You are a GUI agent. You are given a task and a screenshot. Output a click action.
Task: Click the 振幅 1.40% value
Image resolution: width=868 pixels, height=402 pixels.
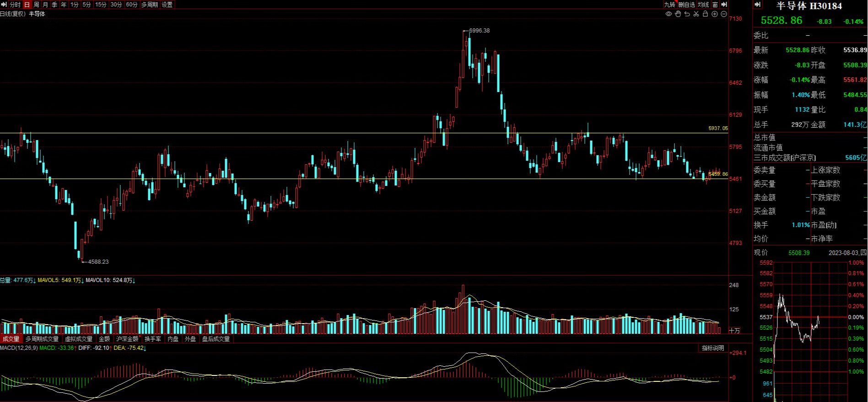pos(801,95)
